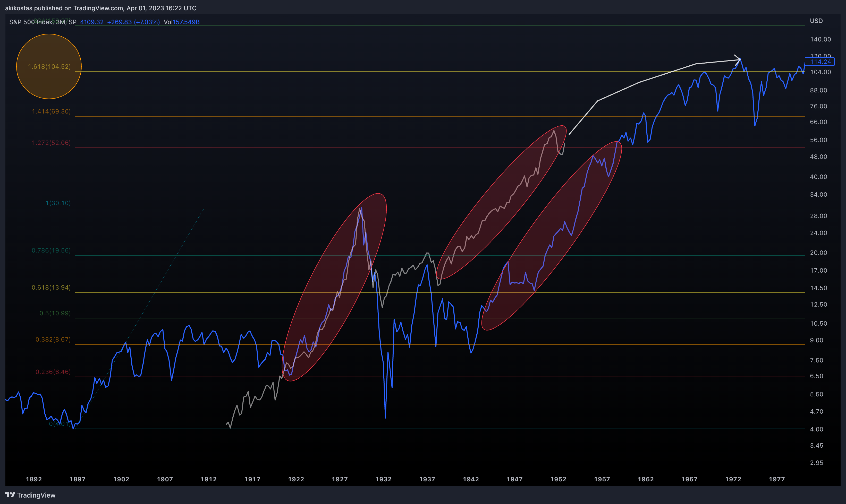Click the 1967 year on time axis
The width and height of the screenshot is (846, 504).
tap(689, 479)
